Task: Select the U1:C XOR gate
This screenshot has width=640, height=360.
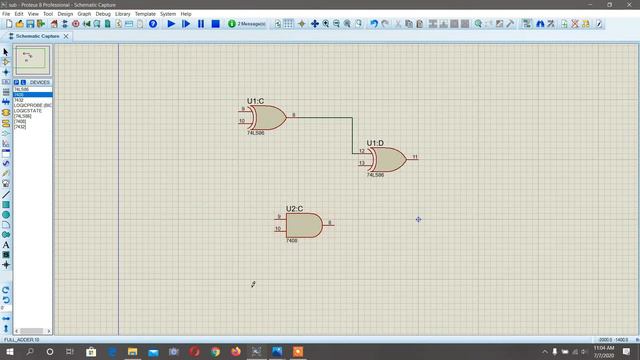Action: pos(268,118)
